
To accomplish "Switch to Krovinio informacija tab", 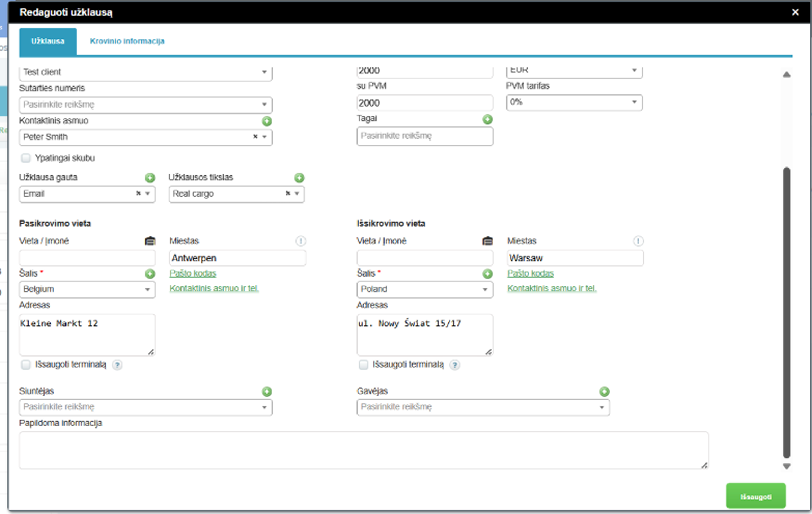I will pos(127,41).
